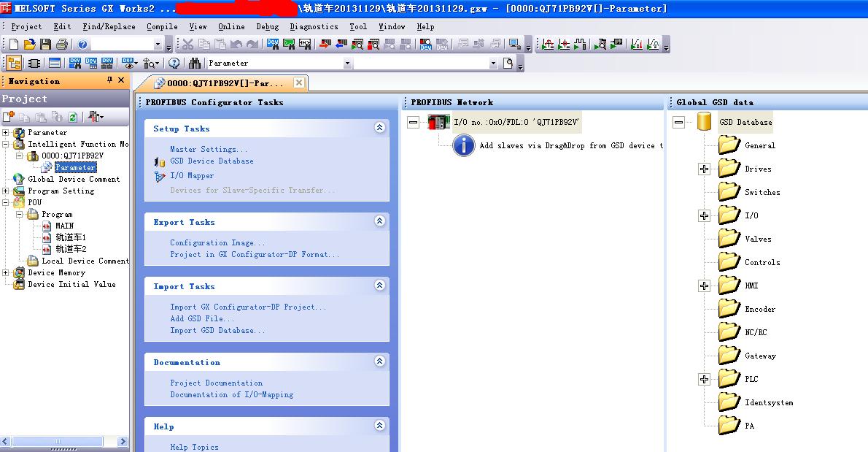Pin the Navigation panel
This screenshot has height=452, width=868.
(x=110, y=80)
